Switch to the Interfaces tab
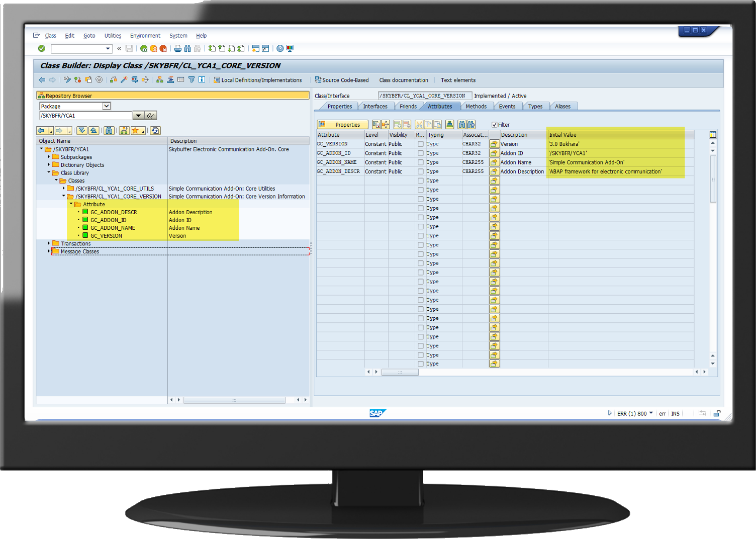 tap(375, 107)
